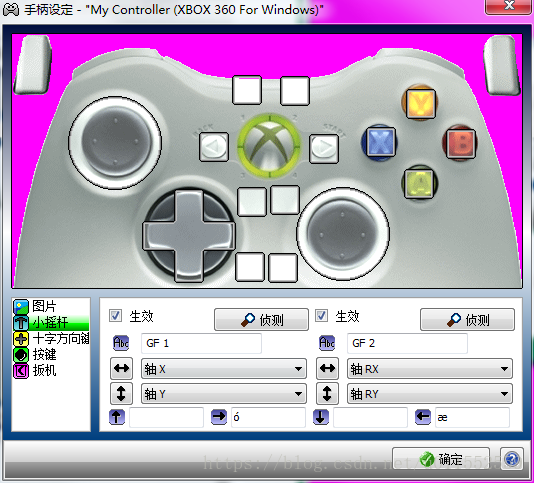Click the GF 1 name field
The image size is (534, 483).
(201, 343)
